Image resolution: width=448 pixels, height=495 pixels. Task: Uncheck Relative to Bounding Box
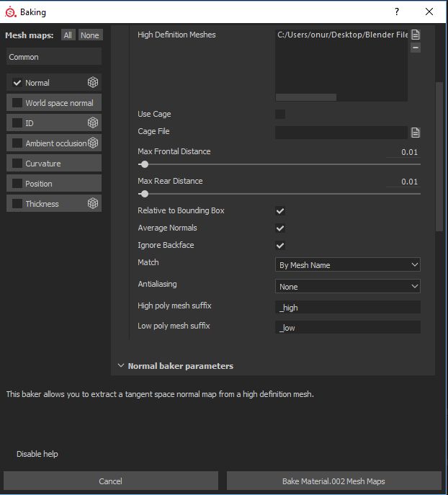pos(280,211)
